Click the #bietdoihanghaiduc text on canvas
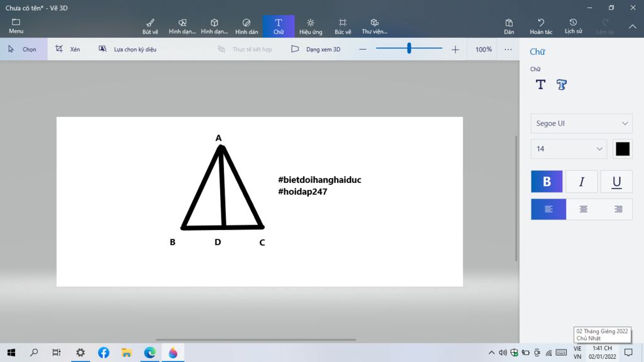This screenshot has width=644, height=362. tap(319, 180)
